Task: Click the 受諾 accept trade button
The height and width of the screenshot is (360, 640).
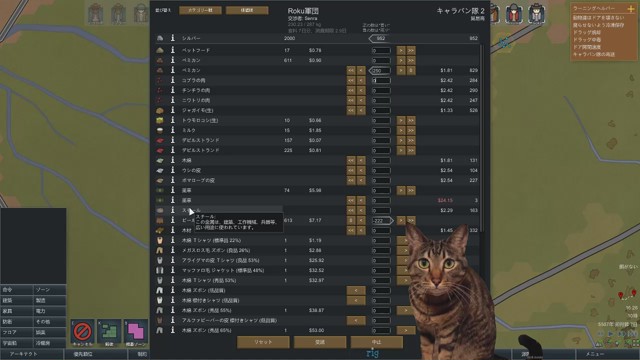Action: (x=320, y=342)
